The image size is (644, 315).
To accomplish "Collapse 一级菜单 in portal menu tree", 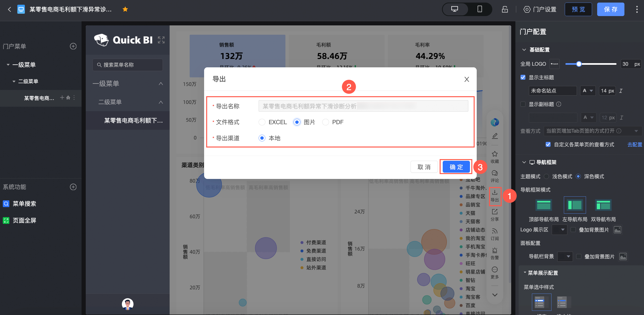I will (x=8, y=65).
